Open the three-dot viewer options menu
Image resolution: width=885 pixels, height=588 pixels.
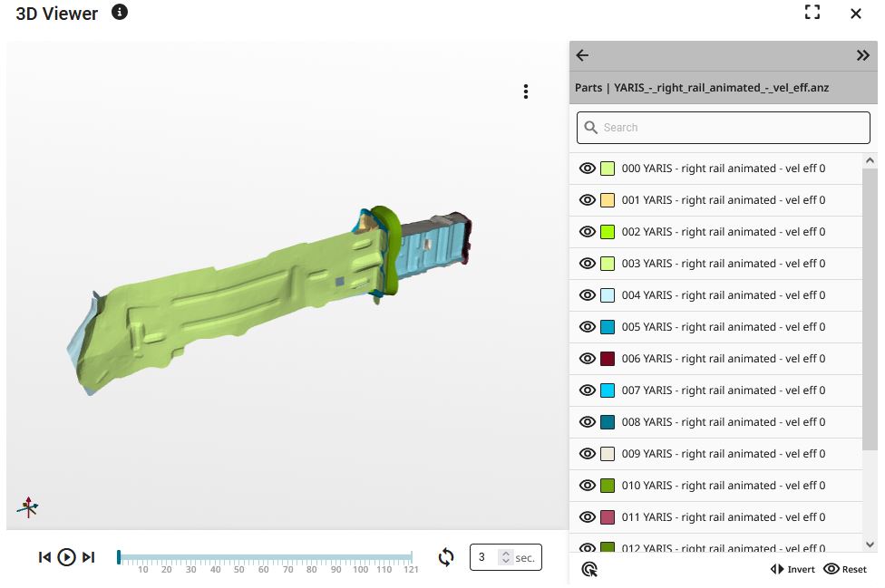(526, 92)
